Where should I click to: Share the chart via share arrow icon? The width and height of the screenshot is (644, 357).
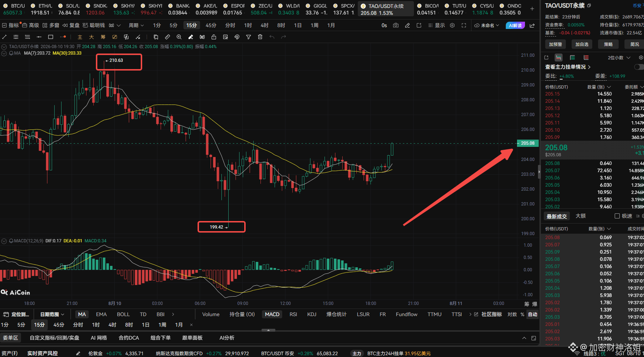click(532, 25)
